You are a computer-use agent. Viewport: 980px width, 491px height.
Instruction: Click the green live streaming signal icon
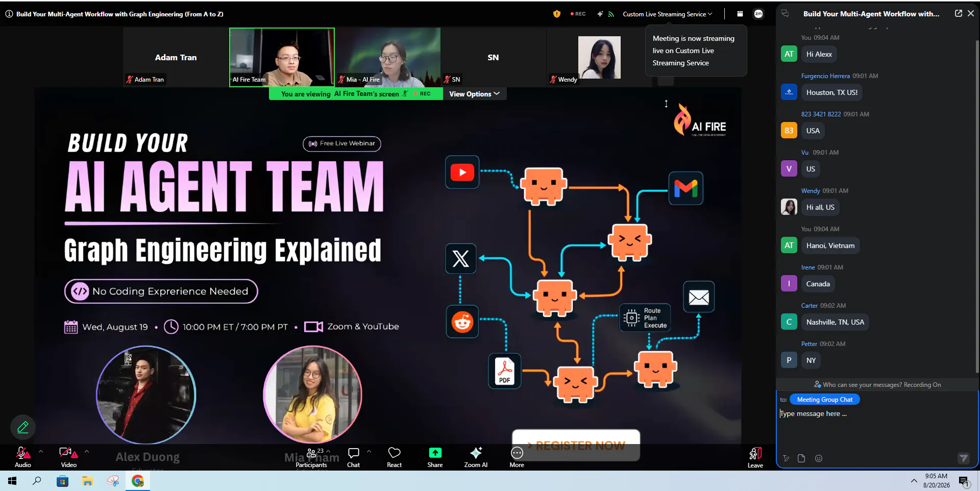click(611, 14)
